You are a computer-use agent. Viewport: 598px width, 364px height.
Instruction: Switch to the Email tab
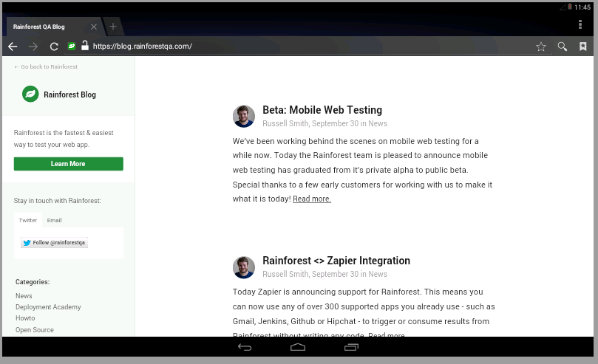coord(54,220)
